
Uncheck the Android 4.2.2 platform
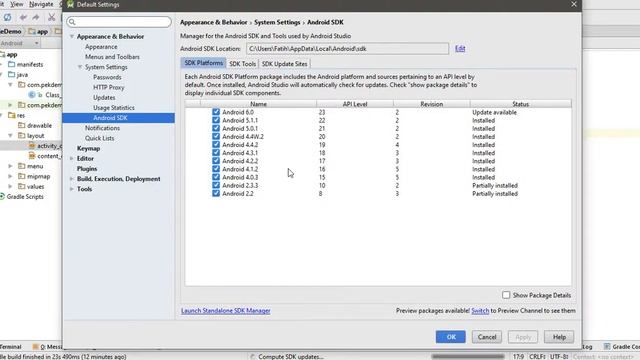[x=216, y=161]
